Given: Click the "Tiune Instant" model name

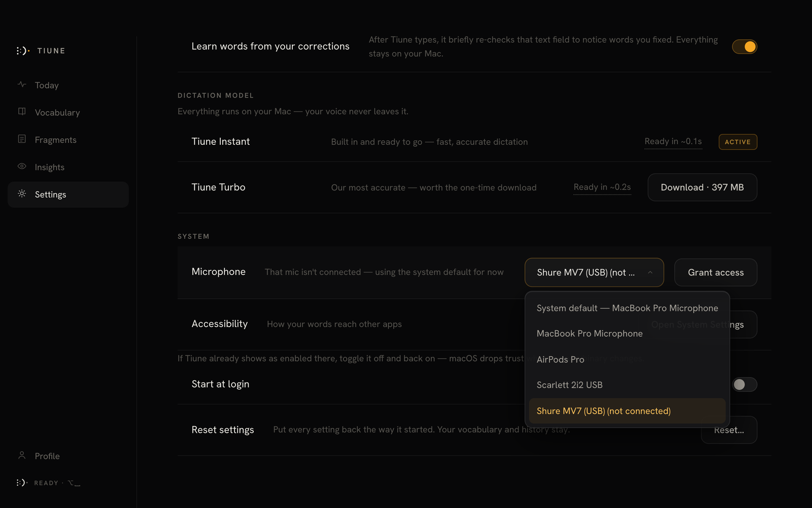Looking at the screenshot, I should 221,142.
